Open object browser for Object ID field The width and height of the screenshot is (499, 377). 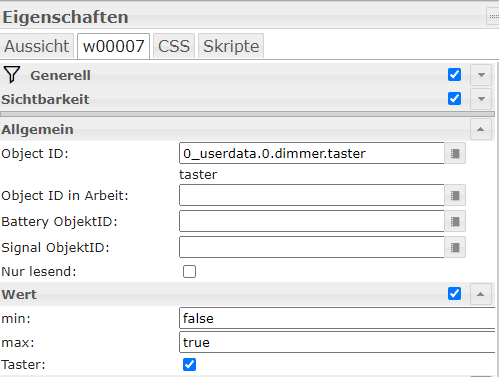pyautogui.click(x=455, y=154)
